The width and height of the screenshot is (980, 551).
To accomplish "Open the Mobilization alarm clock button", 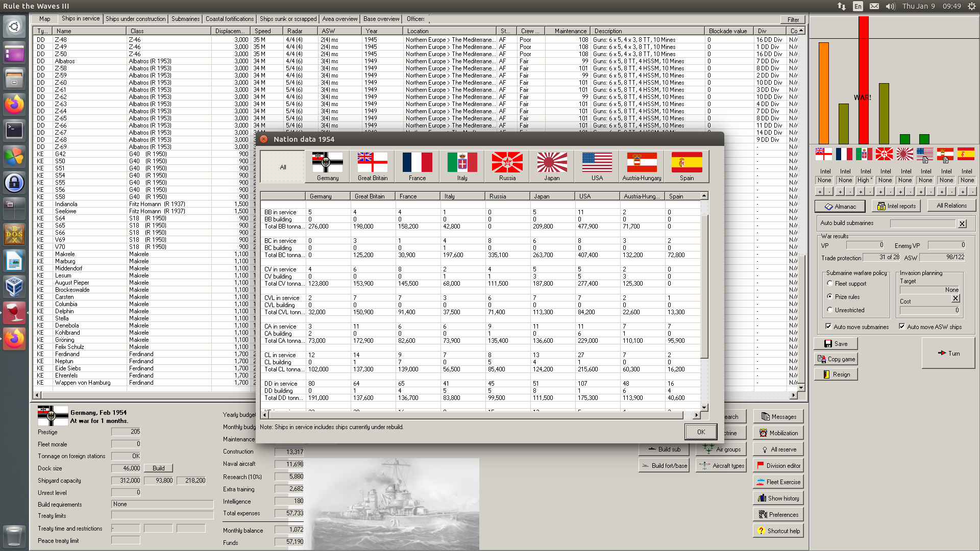I will tap(778, 433).
